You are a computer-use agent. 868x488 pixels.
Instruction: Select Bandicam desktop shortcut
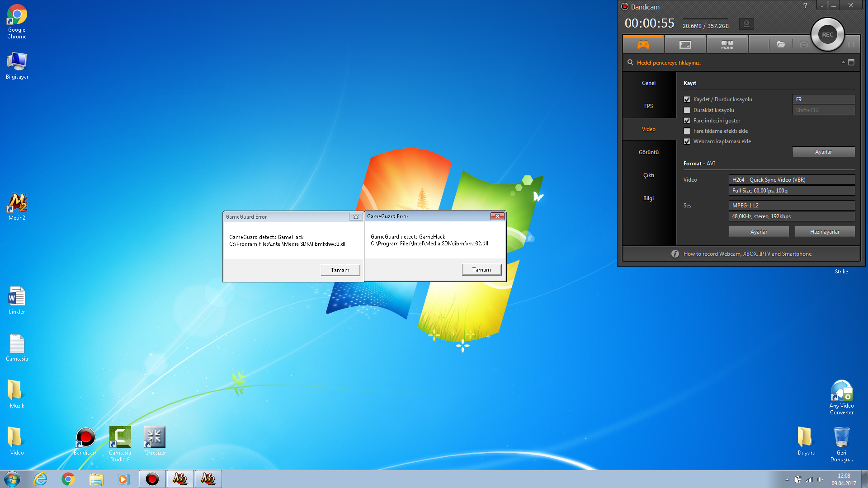tap(85, 441)
